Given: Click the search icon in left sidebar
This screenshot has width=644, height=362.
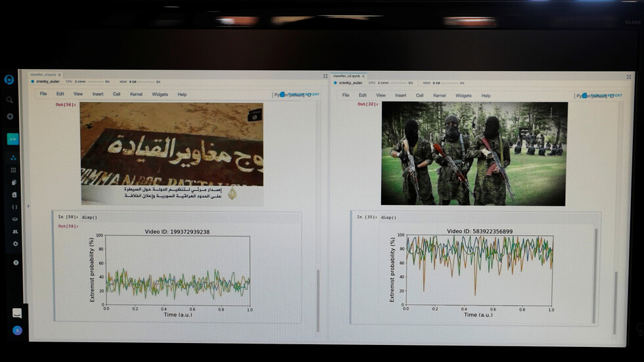Looking at the screenshot, I should (x=9, y=100).
